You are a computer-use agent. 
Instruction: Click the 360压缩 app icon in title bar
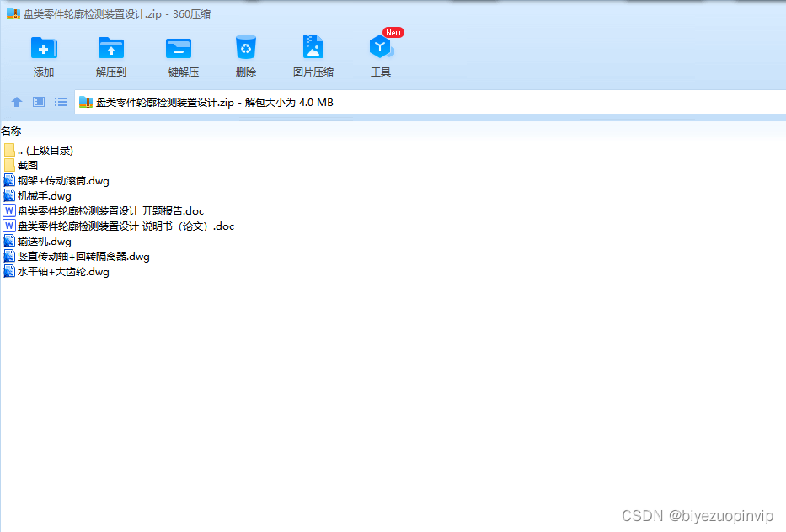[x=13, y=14]
